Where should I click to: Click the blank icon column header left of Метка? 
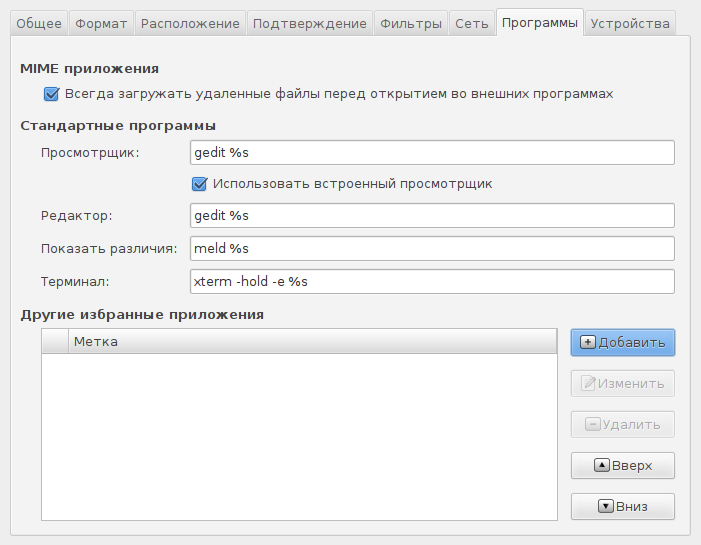(x=55, y=342)
